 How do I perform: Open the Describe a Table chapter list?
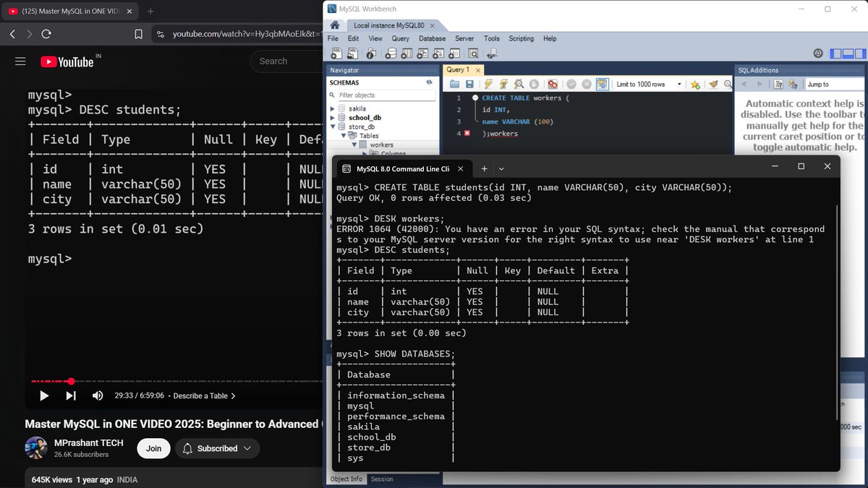[205, 396]
